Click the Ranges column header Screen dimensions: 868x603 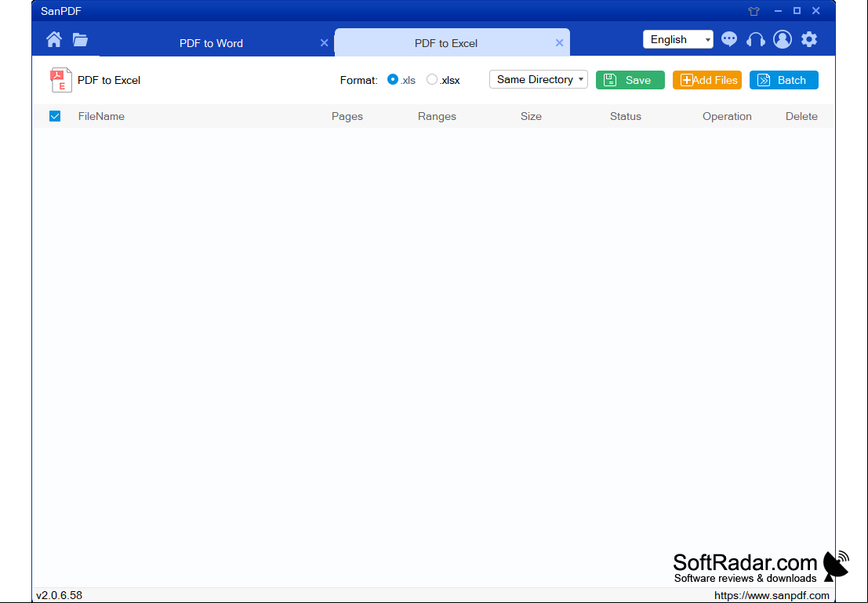tap(437, 116)
